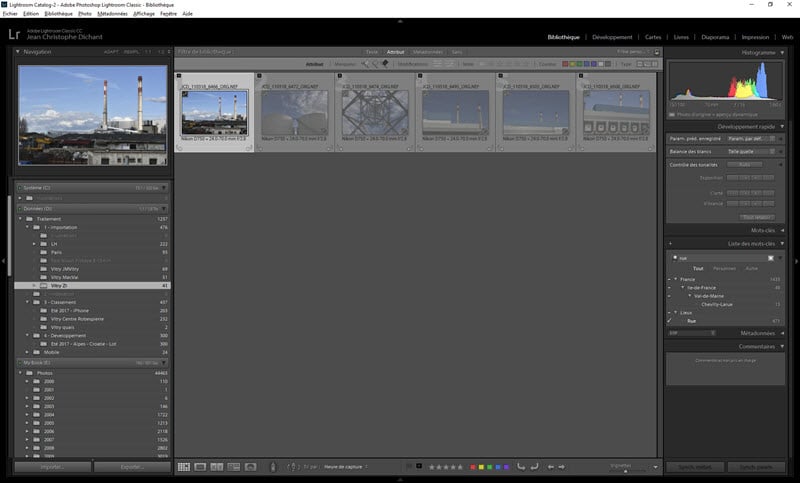Image resolution: width=800 pixels, height=483 pixels.
Task: Select the next photo arrow in the toolbar
Action: (x=562, y=467)
